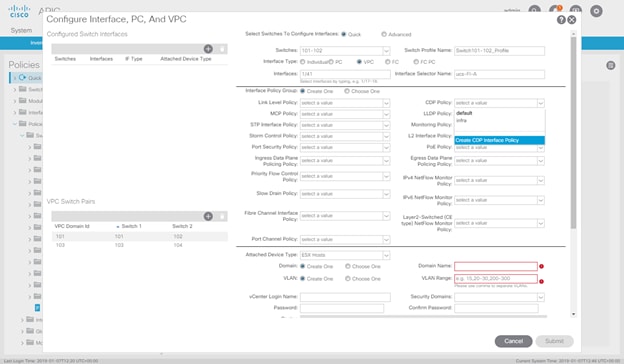This screenshot has height=364, width=624.
Task: Click the VLAN Range field
Action: pos(496,278)
